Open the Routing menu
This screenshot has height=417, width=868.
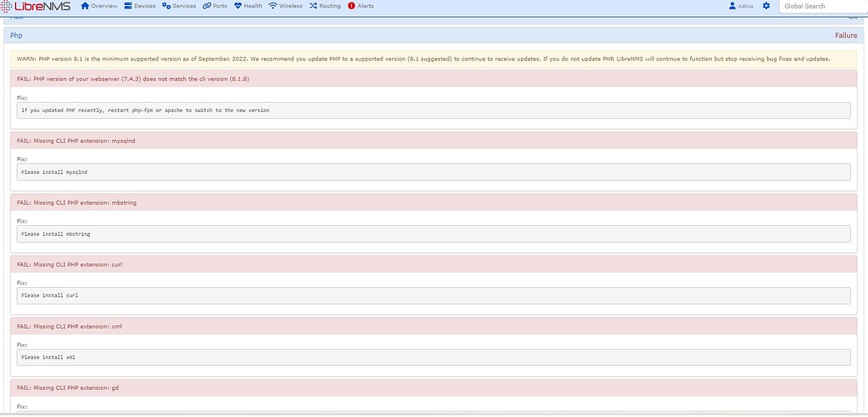click(x=325, y=6)
